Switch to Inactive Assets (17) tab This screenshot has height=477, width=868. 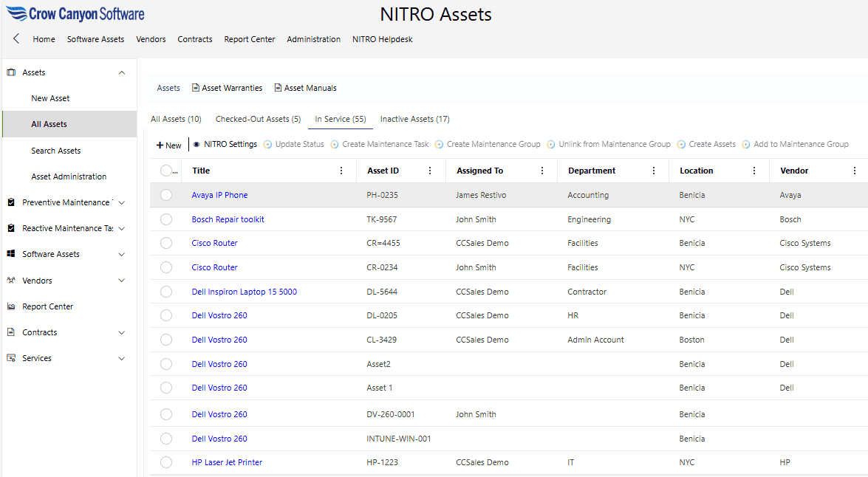(414, 119)
